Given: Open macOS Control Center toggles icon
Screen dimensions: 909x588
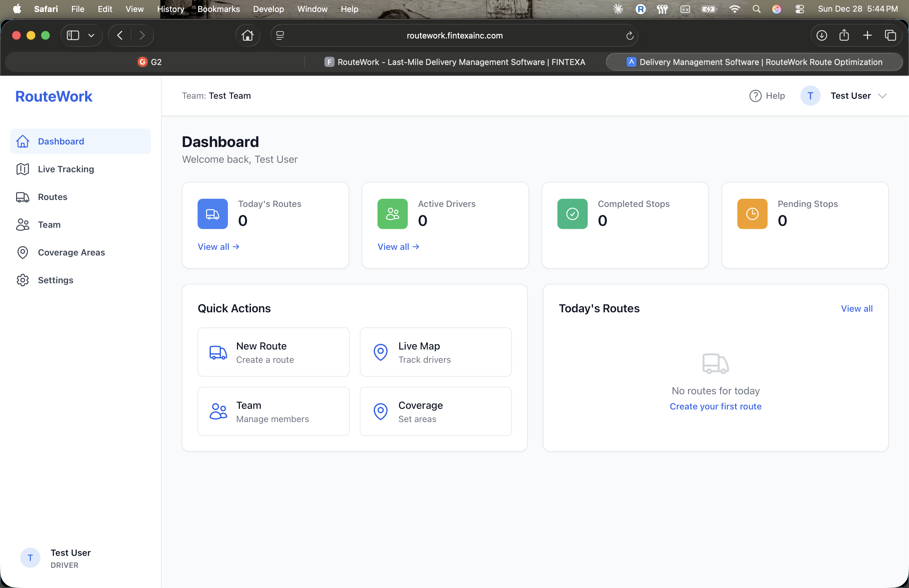Looking at the screenshot, I should click(x=799, y=9).
